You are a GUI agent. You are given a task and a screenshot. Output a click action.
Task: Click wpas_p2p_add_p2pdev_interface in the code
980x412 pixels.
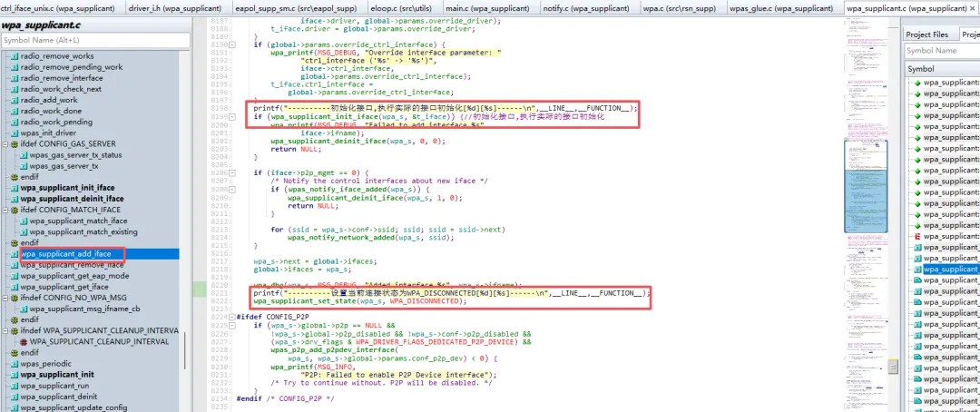click(332, 350)
